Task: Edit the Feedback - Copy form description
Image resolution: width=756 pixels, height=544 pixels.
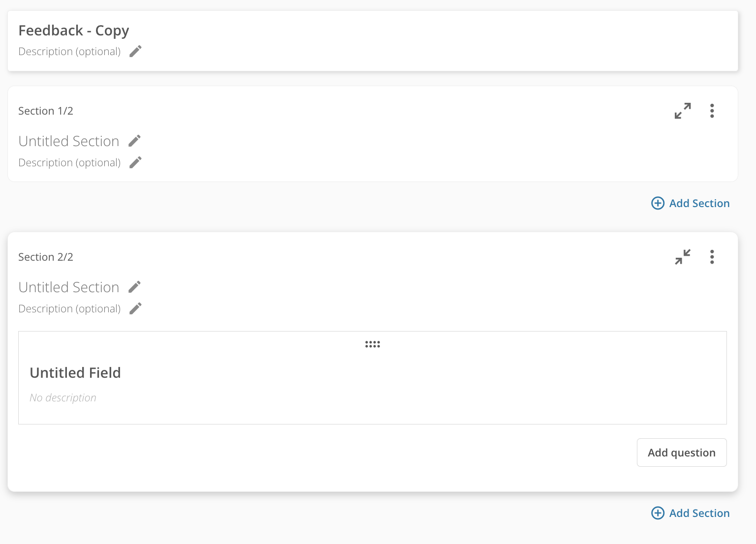Action: (135, 51)
